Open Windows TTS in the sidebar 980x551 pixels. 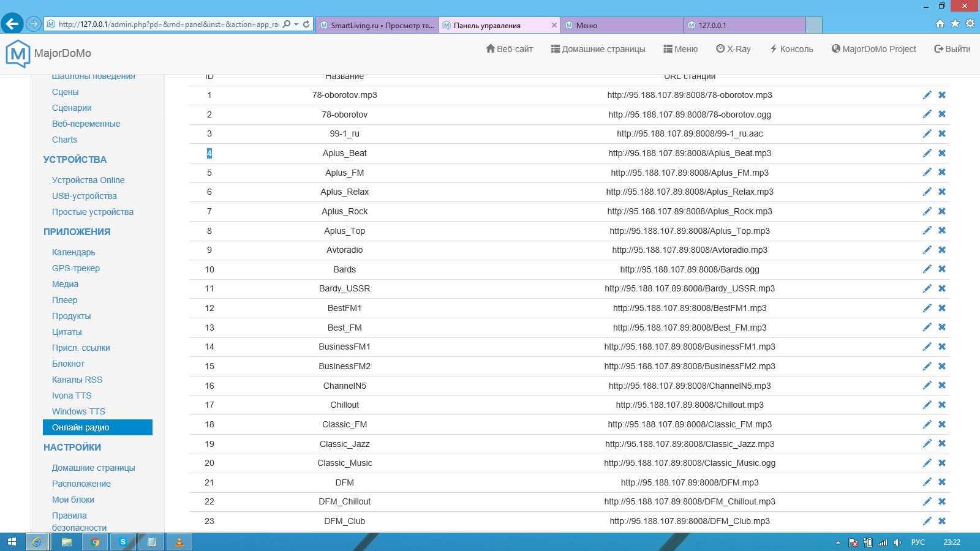(78, 411)
